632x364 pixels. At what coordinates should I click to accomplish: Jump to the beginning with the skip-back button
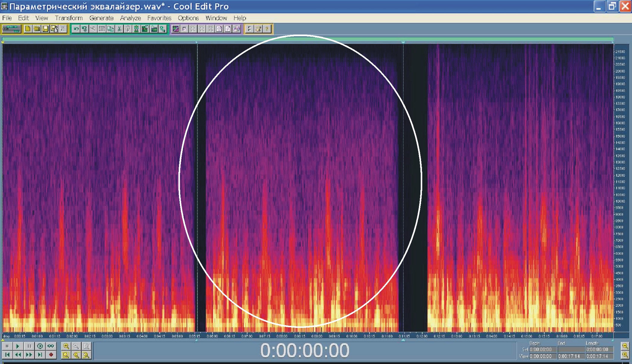(7, 355)
